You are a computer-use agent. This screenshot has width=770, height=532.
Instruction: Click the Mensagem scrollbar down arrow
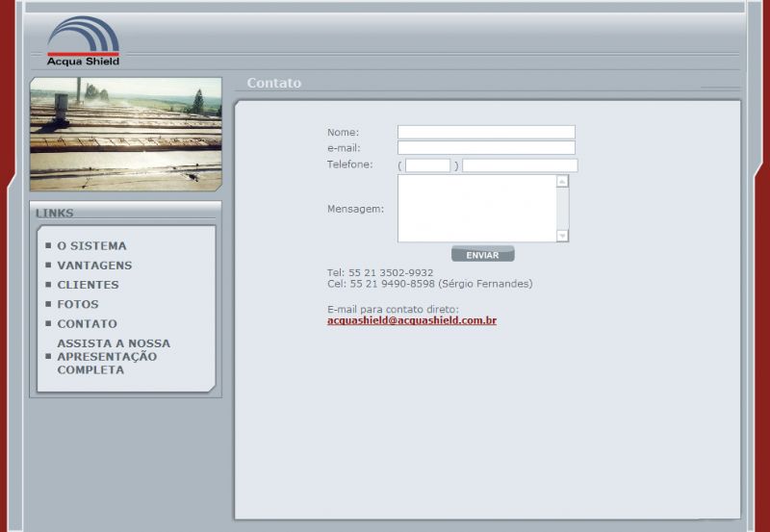click(x=562, y=236)
